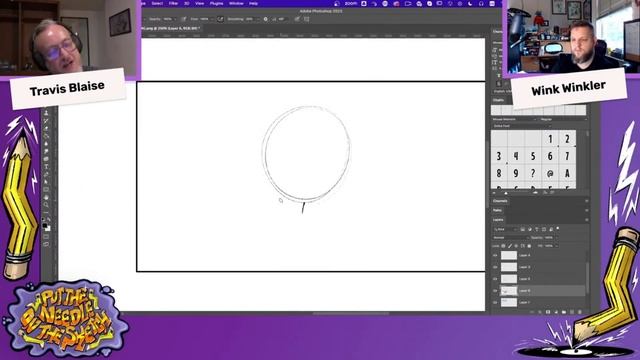This screenshot has height=360, width=640.
Task: Select the Eraser tool
Action: pos(46,129)
